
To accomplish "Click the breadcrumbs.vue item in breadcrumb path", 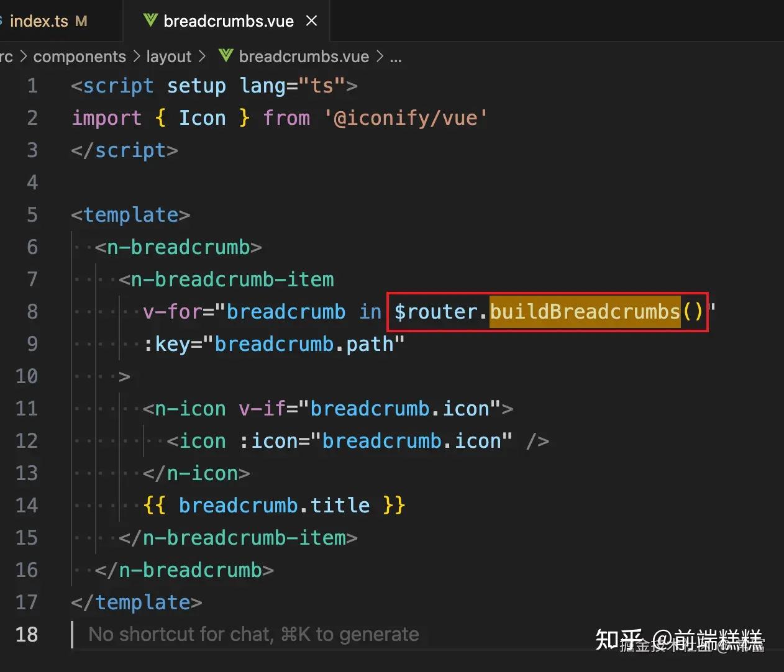I will [x=304, y=56].
